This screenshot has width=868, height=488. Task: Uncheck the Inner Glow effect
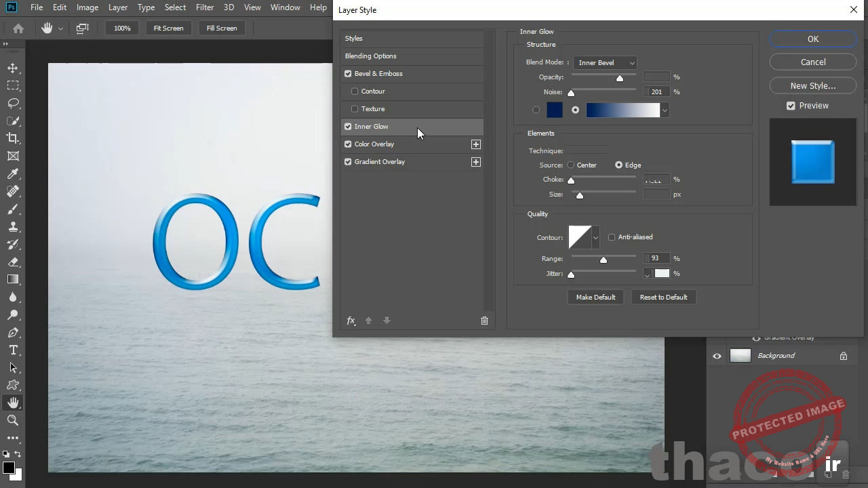tap(348, 127)
